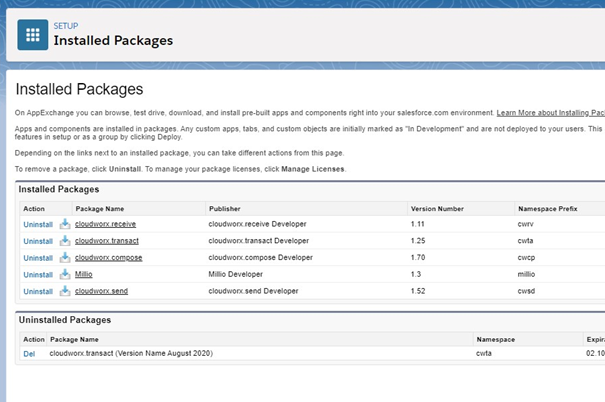Click the Uninstalled Packages section heading
Image resolution: width=605 pixels, height=402 pixels.
pos(65,320)
